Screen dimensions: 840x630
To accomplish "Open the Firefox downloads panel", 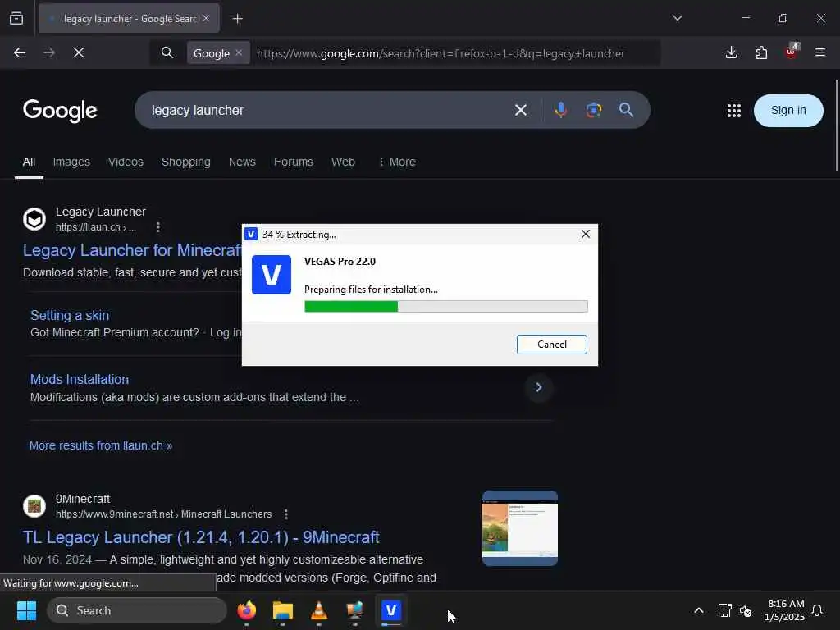I will pos(731,52).
